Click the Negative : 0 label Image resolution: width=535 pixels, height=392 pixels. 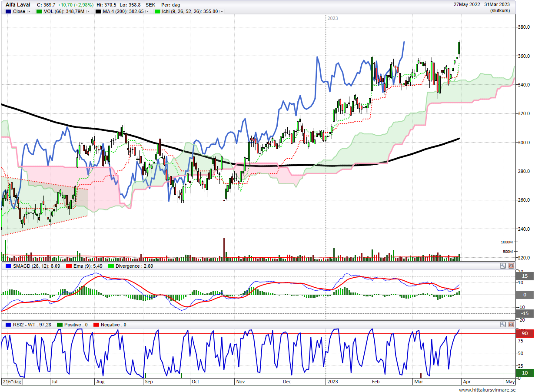click(x=113, y=325)
